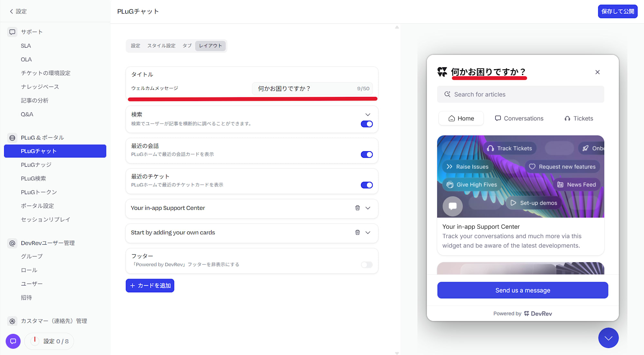
Task: Click the Raise Issues chip in banner
Action: [x=468, y=167]
